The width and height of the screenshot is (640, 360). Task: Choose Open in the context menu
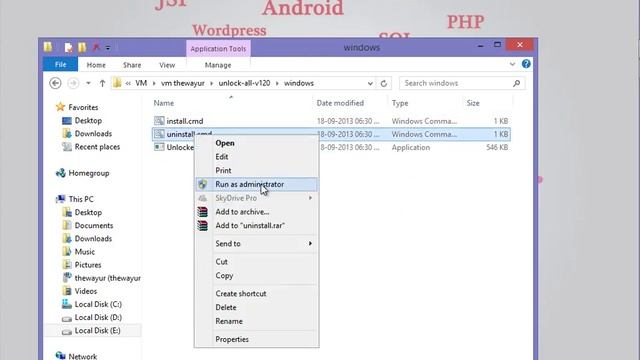(256, 143)
